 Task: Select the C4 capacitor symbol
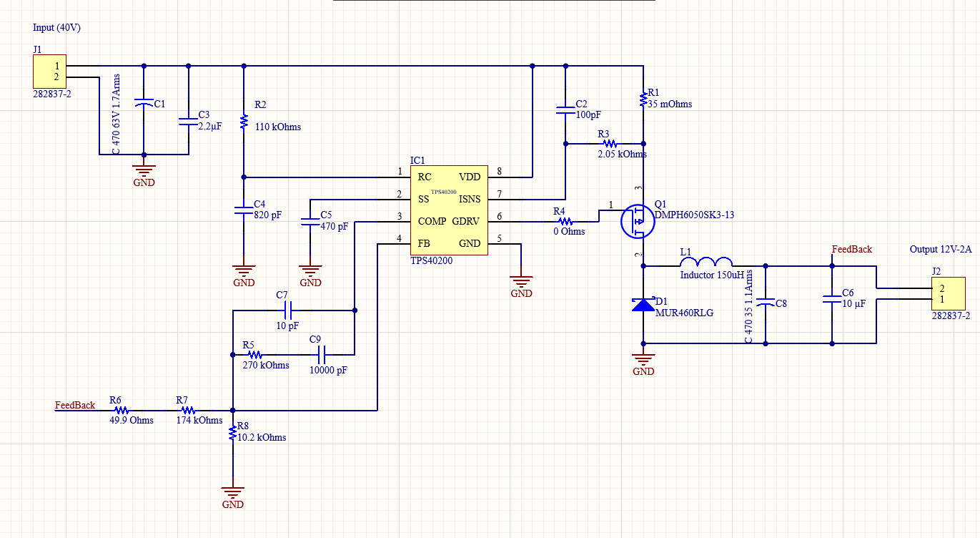point(244,210)
